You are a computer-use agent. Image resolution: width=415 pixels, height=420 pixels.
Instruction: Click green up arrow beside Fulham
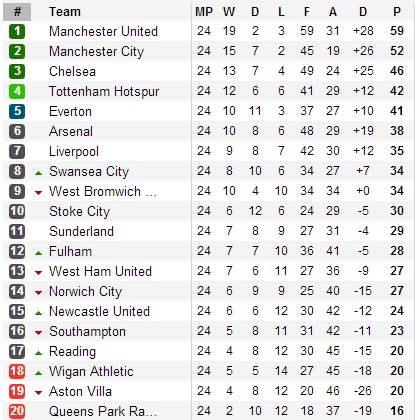point(39,253)
